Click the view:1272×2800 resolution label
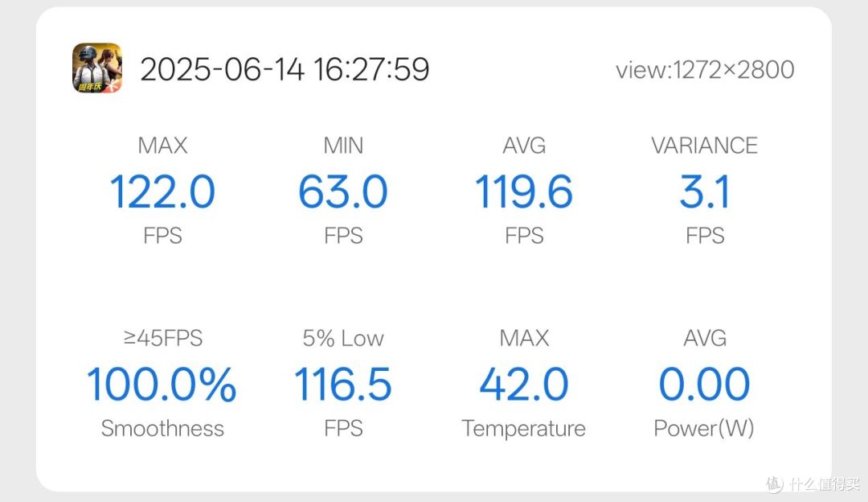The height and width of the screenshot is (502, 868). [705, 70]
